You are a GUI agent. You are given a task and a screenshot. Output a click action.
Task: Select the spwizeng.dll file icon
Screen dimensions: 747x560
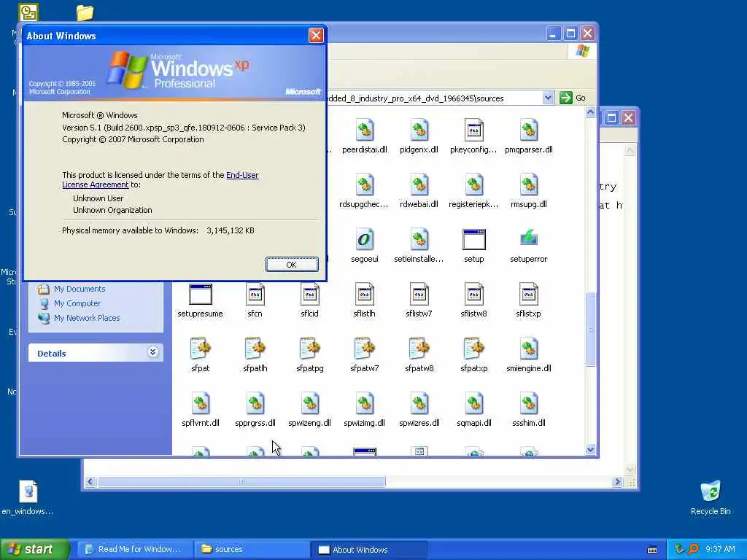coord(309,404)
